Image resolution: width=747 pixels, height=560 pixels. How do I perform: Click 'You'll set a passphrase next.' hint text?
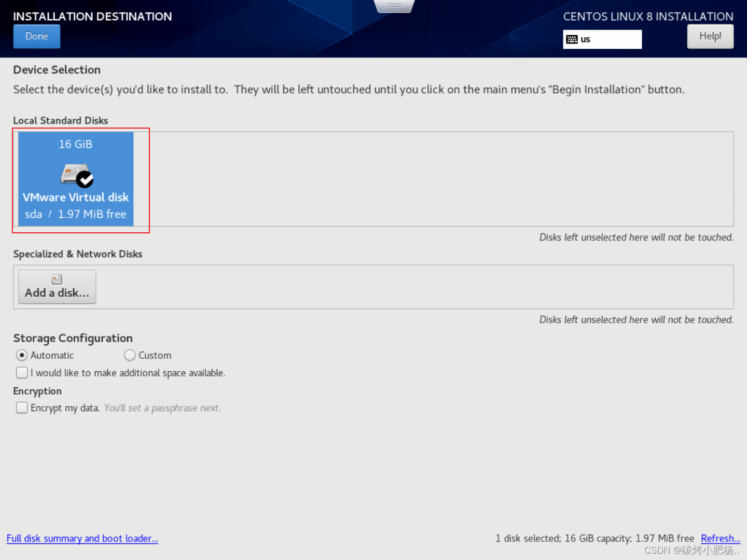[162, 408]
